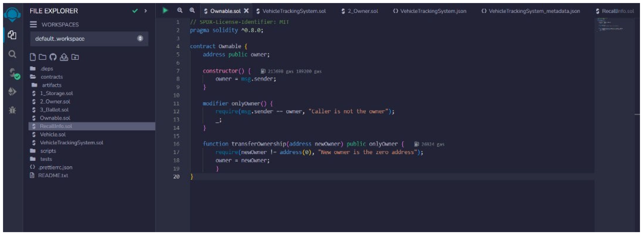644x236 pixels.
Task: Open Deploy and run transactions icon
Action: (x=12, y=92)
